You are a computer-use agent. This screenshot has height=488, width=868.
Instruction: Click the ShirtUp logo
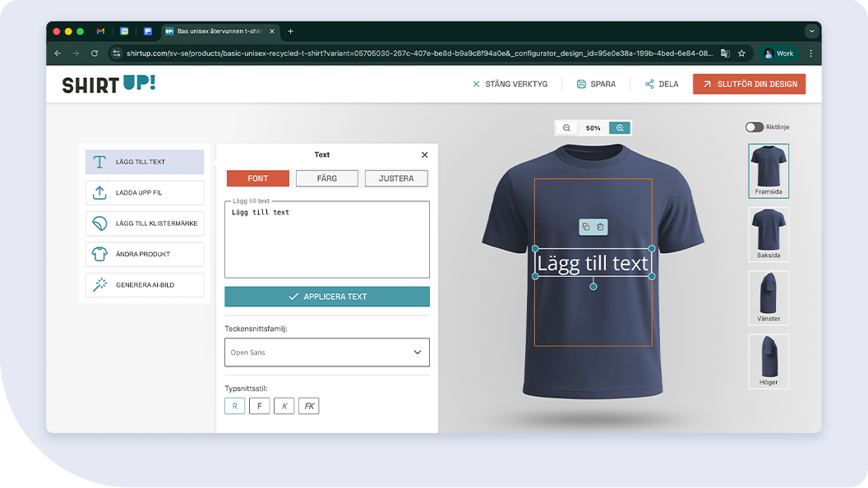pyautogui.click(x=109, y=84)
